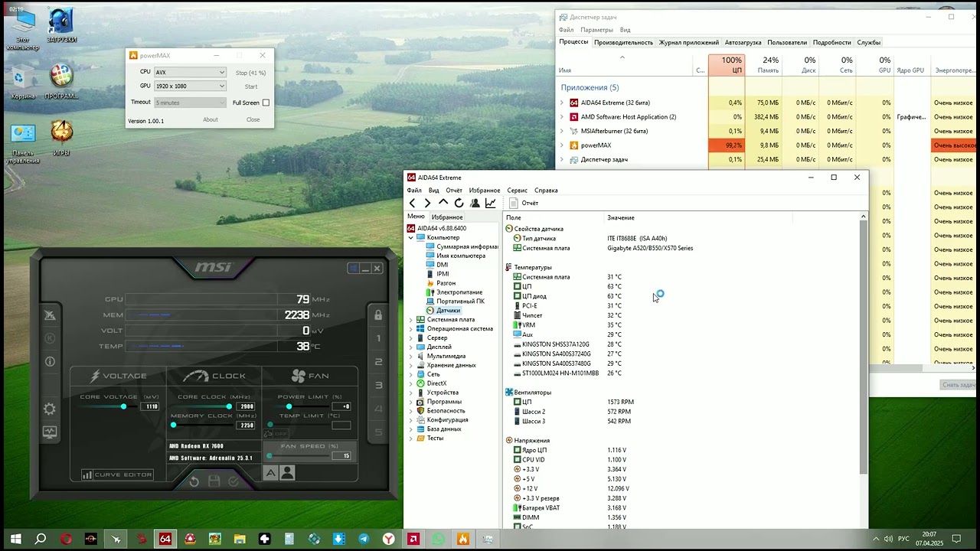Select Afterburner profile 2
The height and width of the screenshot is (551, 980).
point(378,362)
